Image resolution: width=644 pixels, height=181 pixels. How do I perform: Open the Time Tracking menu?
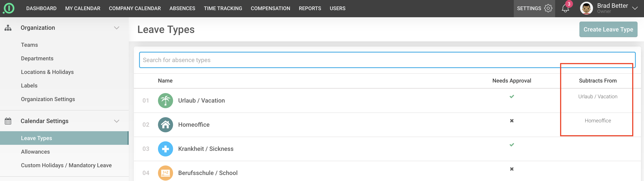pyautogui.click(x=223, y=8)
